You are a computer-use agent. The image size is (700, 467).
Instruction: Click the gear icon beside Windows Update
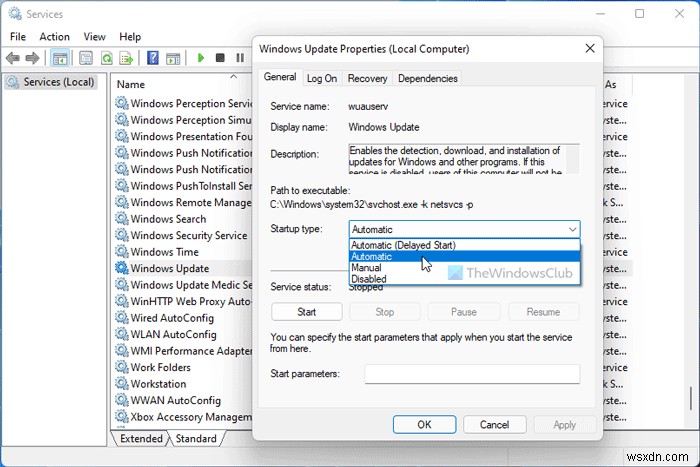tap(121, 268)
